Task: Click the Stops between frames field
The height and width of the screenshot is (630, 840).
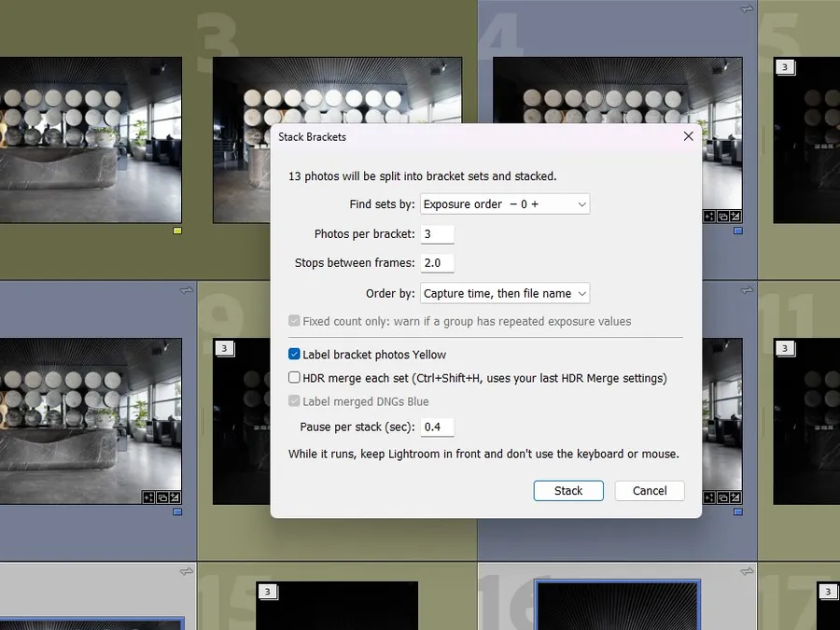Action: click(437, 263)
